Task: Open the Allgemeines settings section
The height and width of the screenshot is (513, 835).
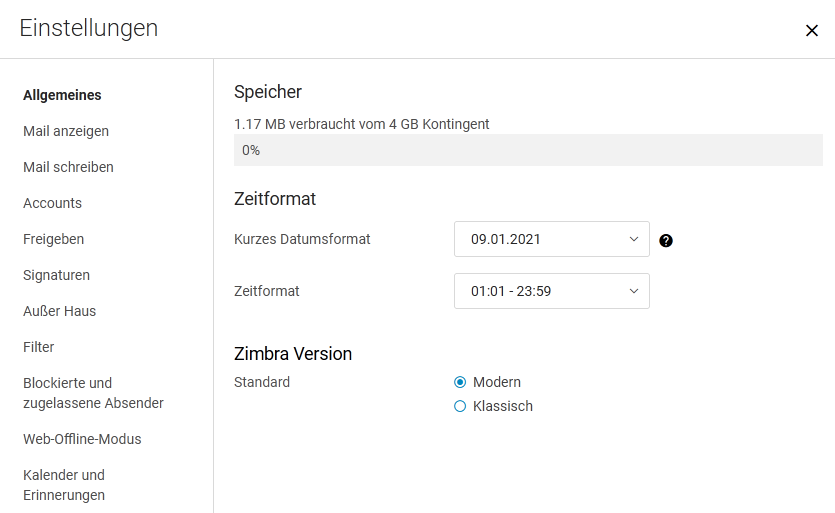Action: [x=62, y=95]
